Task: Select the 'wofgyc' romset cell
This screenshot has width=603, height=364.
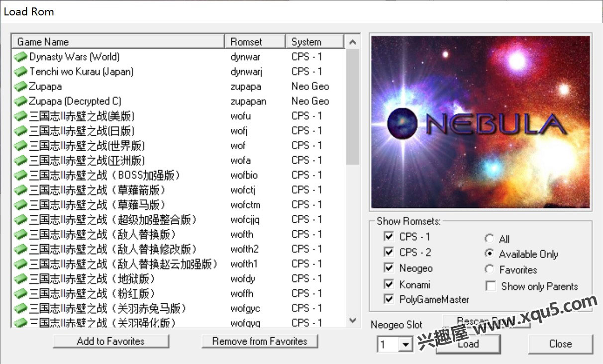Action: [x=245, y=309]
